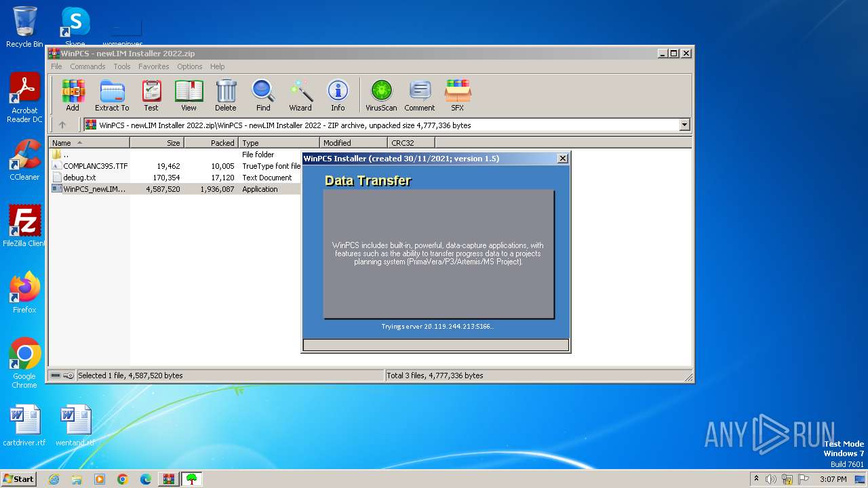Open the CCleaner desktop shortcut

click(x=24, y=160)
